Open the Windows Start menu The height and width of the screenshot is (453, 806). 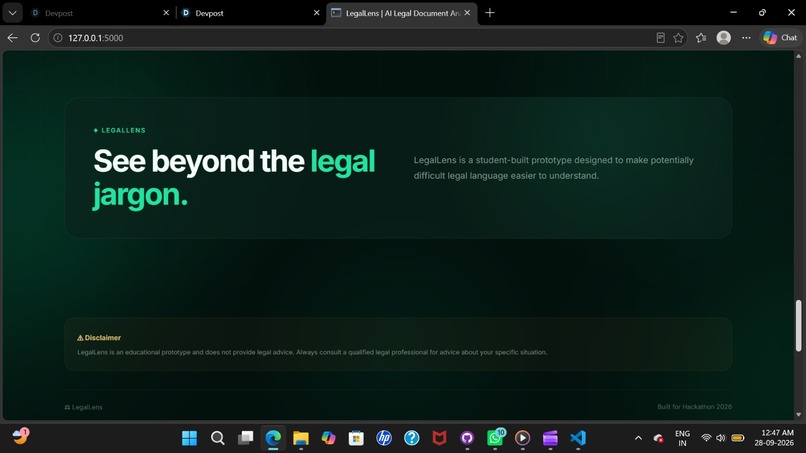(x=190, y=438)
